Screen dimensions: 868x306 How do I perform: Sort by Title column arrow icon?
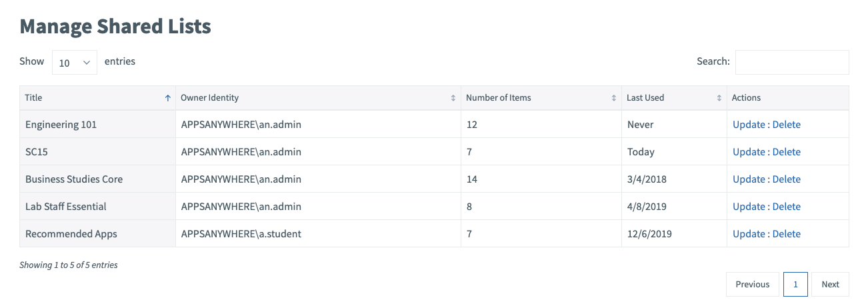167,98
